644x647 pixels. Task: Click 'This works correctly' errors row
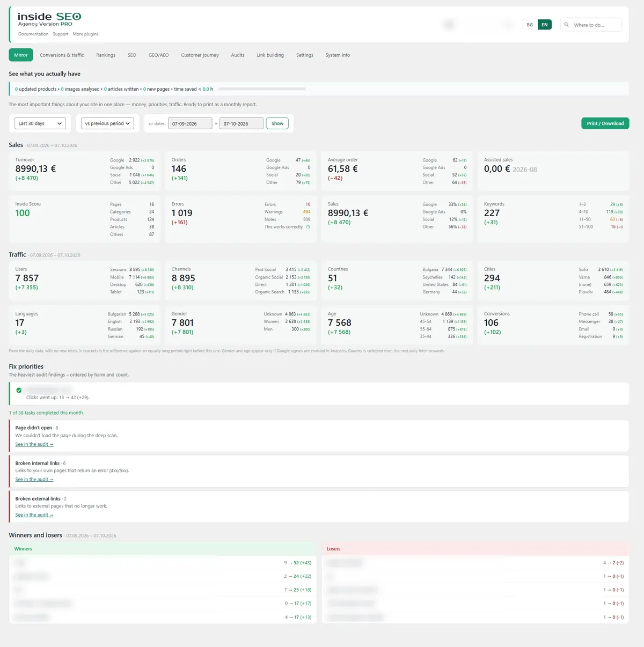[x=287, y=227]
